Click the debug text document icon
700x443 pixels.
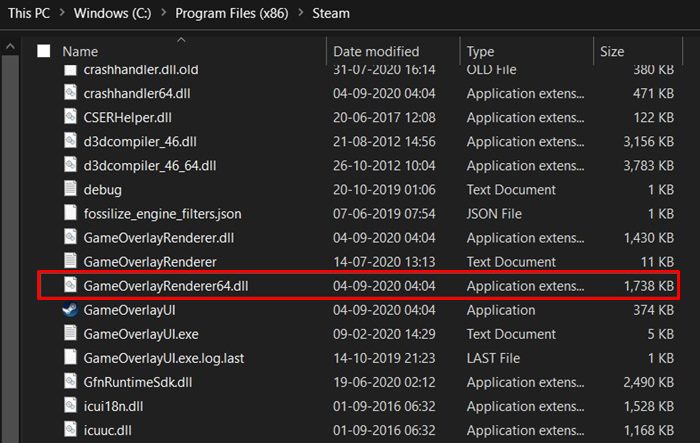pyautogui.click(x=70, y=189)
